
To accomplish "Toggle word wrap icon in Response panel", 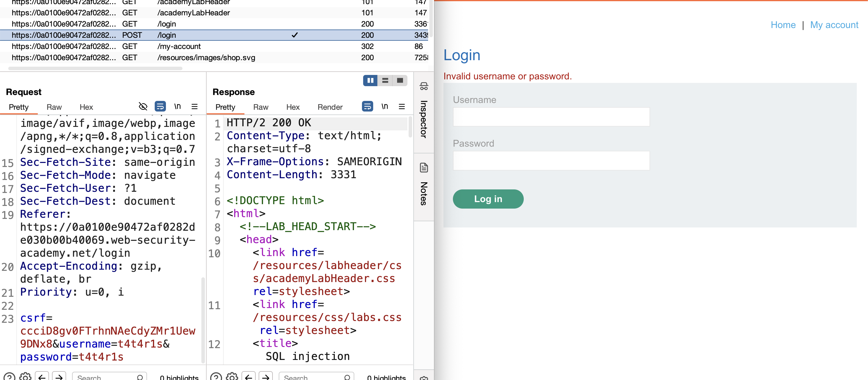I will (367, 107).
